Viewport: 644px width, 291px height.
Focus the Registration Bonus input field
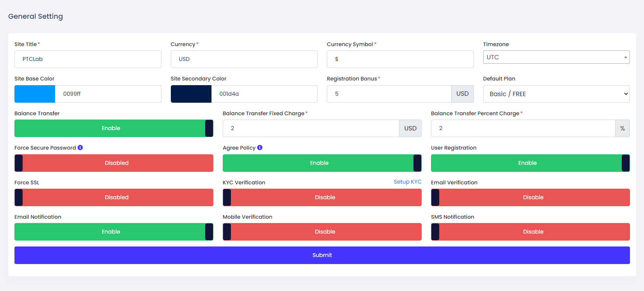tap(389, 94)
